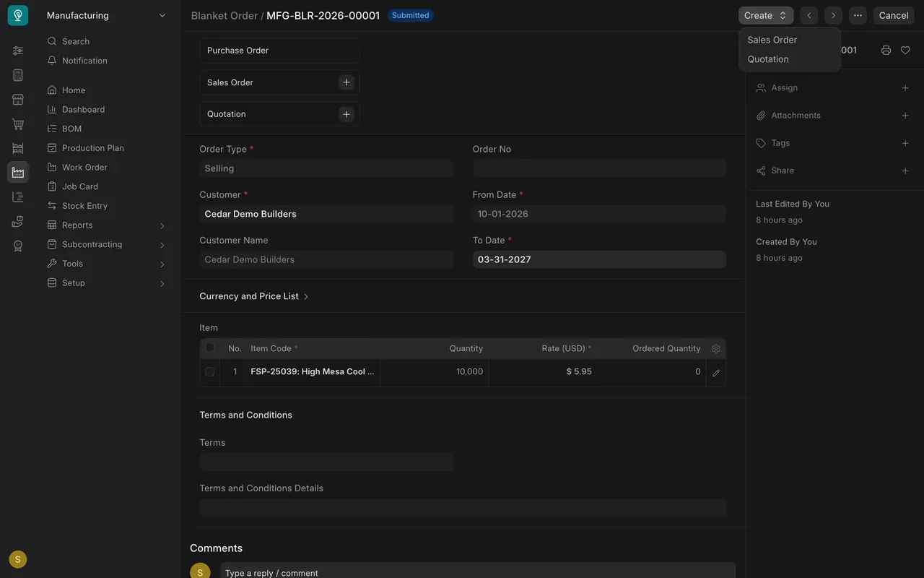This screenshot has width=924, height=578.
Task: Add a new linked Quotation
Action: pyautogui.click(x=346, y=114)
